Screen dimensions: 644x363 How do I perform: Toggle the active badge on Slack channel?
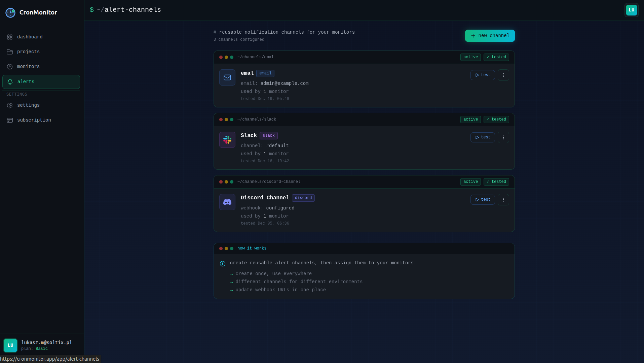click(470, 119)
